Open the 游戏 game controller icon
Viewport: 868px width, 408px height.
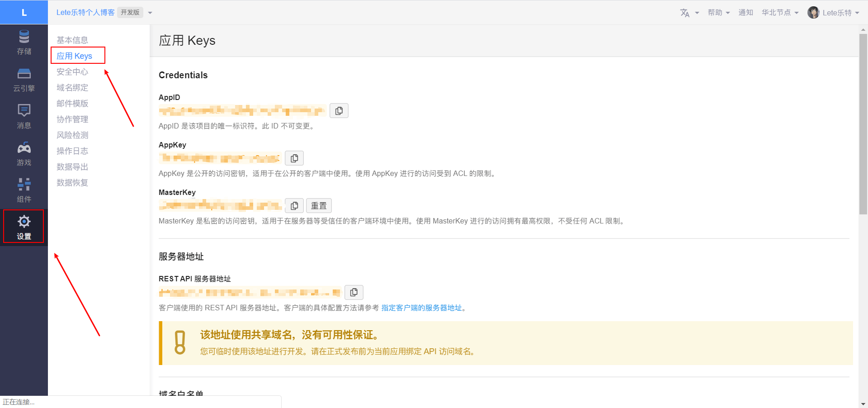click(24, 148)
